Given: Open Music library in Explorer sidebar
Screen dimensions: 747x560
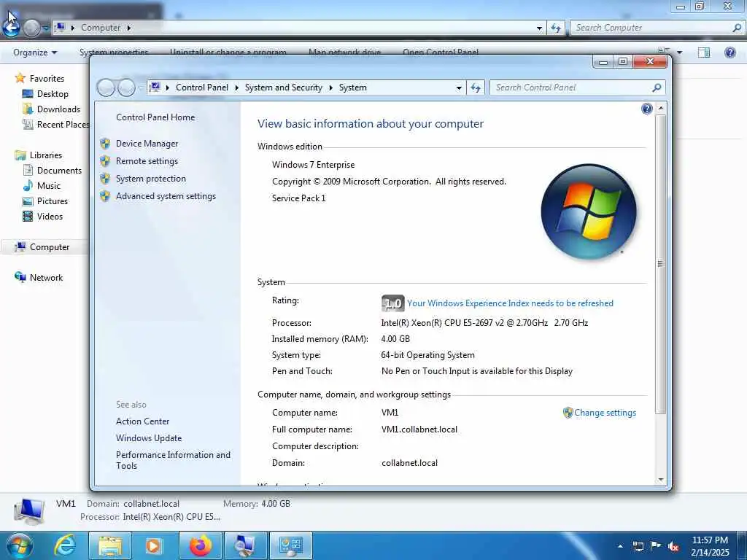Looking at the screenshot, I should [x=49, y=185].
